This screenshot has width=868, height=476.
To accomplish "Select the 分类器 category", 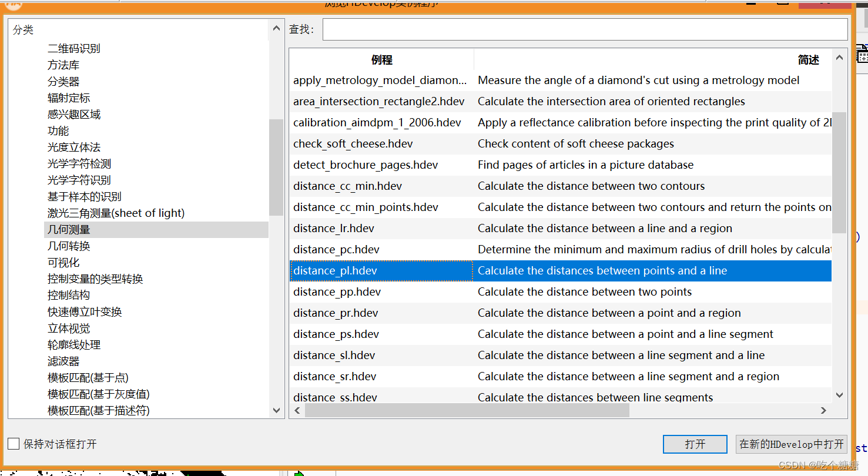I will pyautogui.click(x=63, y=82).
